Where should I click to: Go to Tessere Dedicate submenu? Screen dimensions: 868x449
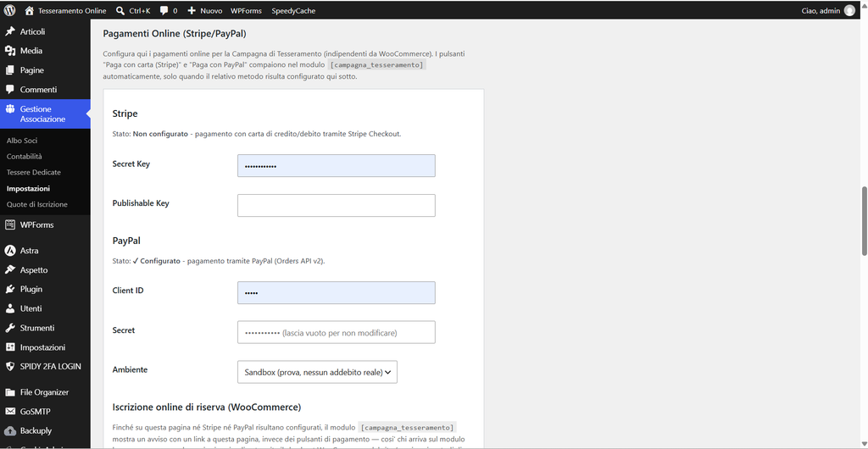click(34, 173)
